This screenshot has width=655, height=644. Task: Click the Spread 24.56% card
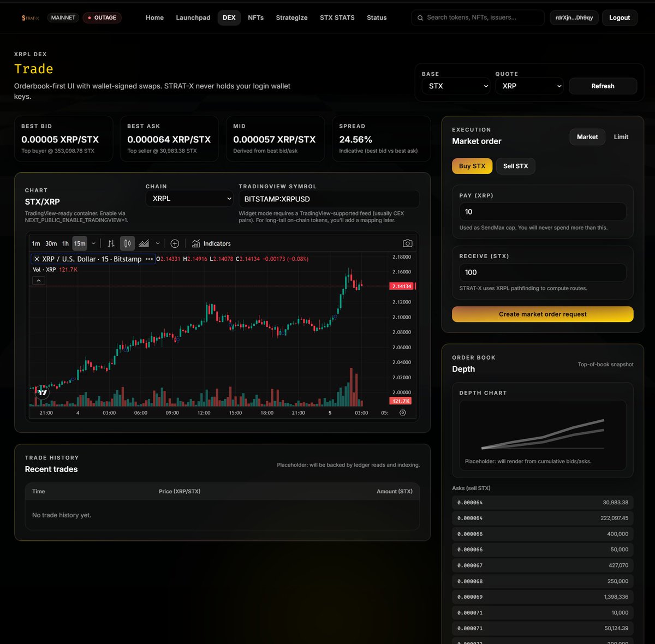click(381, 139)
